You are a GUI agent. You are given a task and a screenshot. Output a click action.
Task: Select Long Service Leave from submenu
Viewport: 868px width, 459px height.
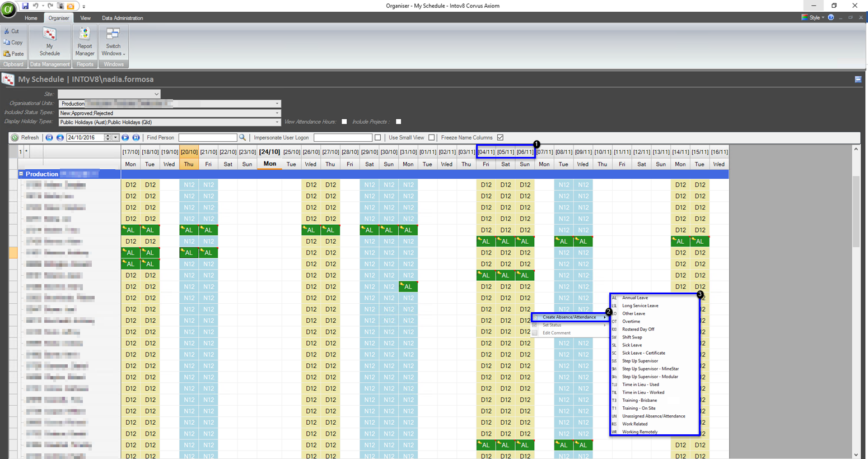tap(640, 306)
